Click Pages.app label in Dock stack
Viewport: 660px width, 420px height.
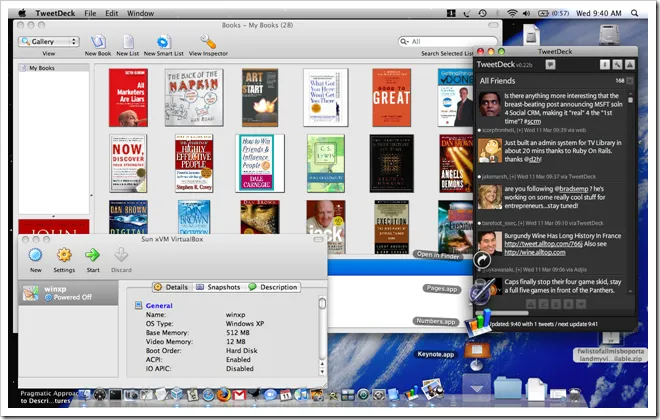tap(442, 289)
